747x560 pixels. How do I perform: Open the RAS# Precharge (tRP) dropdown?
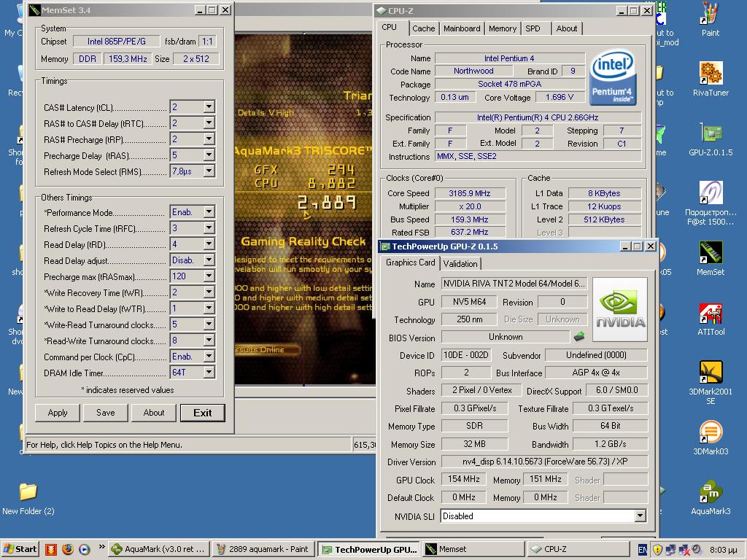(209, 139)
